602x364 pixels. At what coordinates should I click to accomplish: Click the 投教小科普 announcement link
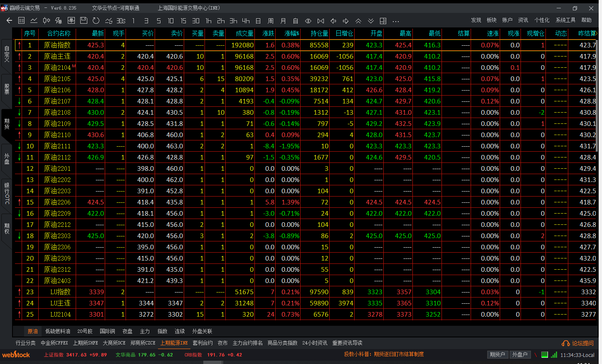(384, 354)
